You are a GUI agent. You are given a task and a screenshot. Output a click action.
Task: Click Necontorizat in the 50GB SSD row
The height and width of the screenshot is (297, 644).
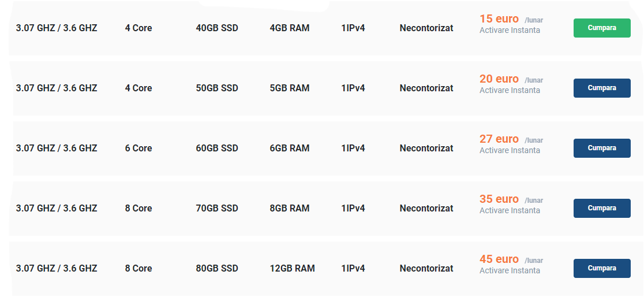coord(426,88)
